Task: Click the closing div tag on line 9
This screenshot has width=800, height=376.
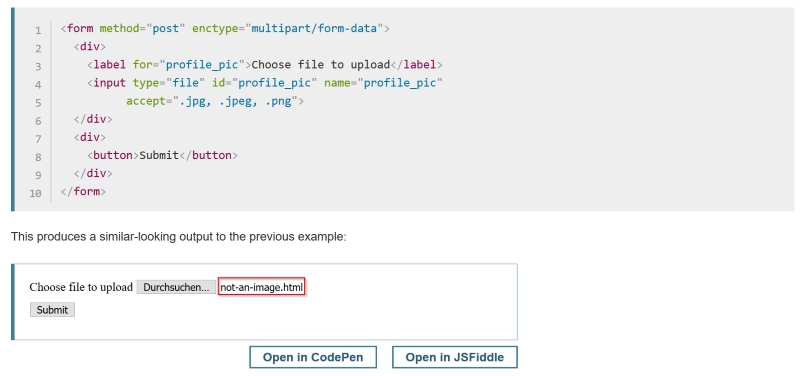Action: pyautogui.click(x=93, y=173)
